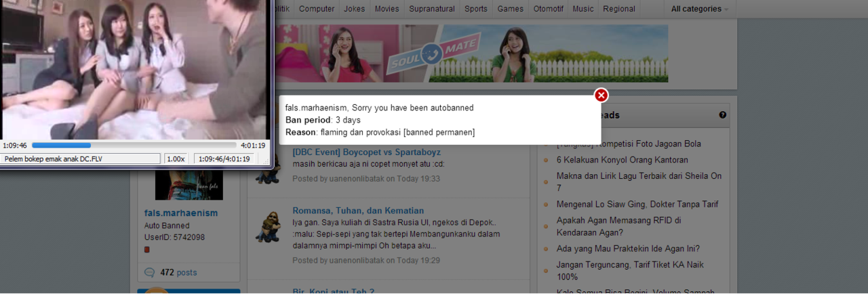Open Ada yang Mau Praktekin Ide thread
Viewport: 868px width, 294px height.
point(628,249)
